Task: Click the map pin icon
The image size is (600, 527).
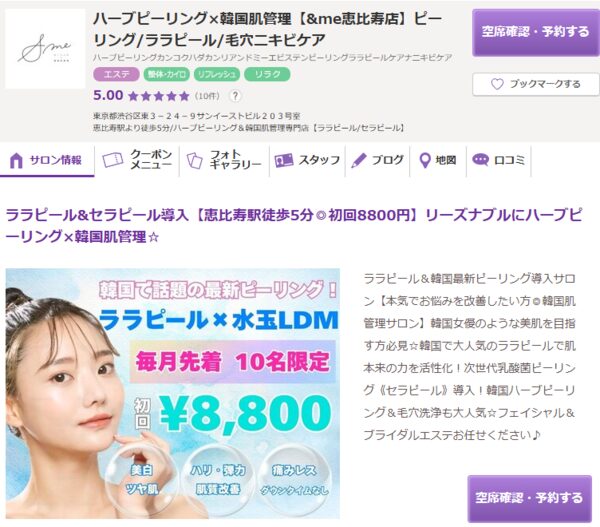Action: pos(425,160)
